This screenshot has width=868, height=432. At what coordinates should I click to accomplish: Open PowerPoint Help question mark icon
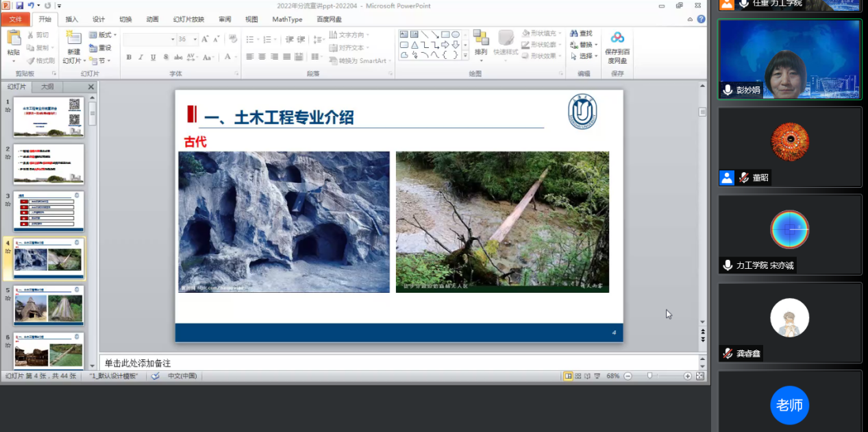[701, 19]
